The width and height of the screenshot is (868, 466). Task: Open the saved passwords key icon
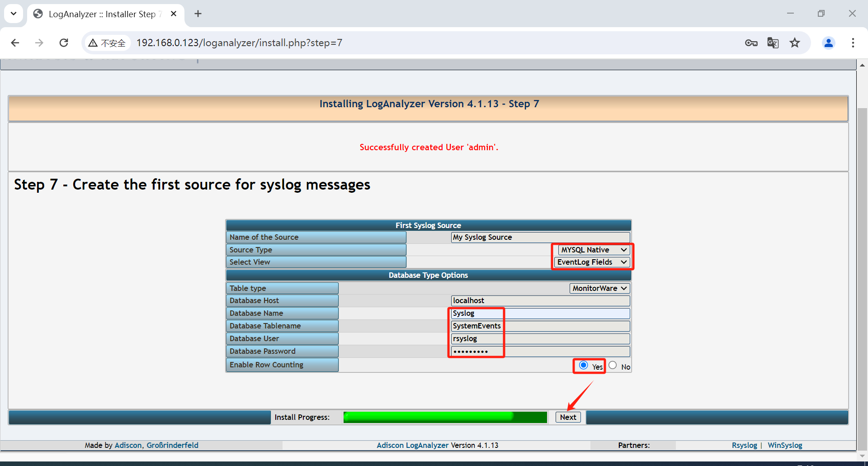[x=751, y=43]
